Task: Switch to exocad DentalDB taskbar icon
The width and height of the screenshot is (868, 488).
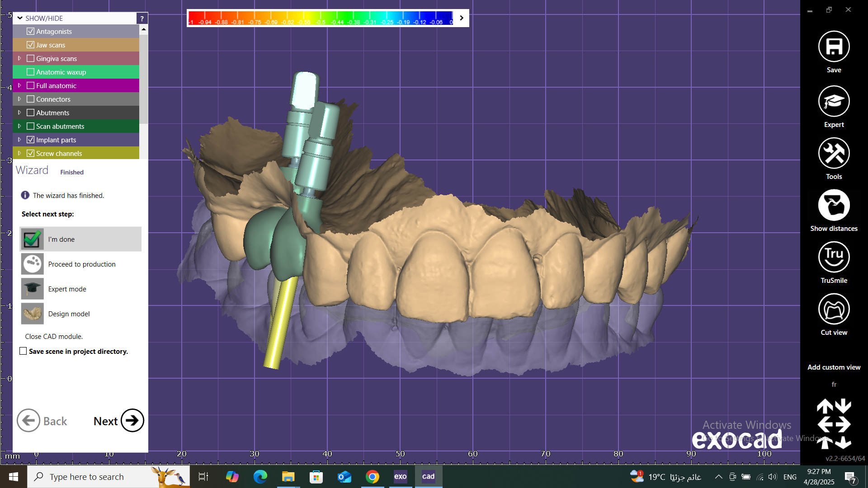Action: click(x=400, y=477)
